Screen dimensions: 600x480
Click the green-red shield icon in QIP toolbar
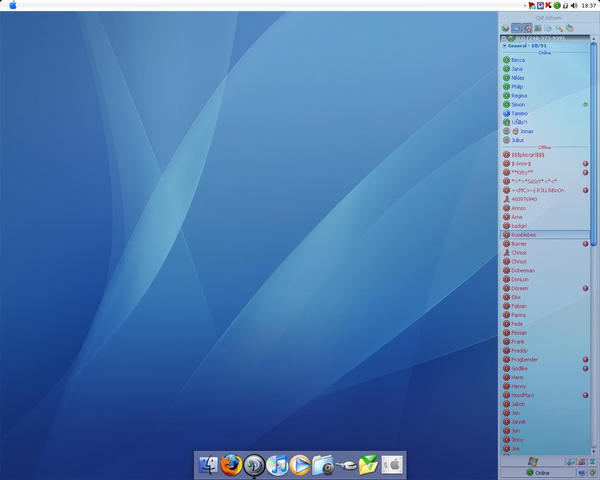pos(505,28)
